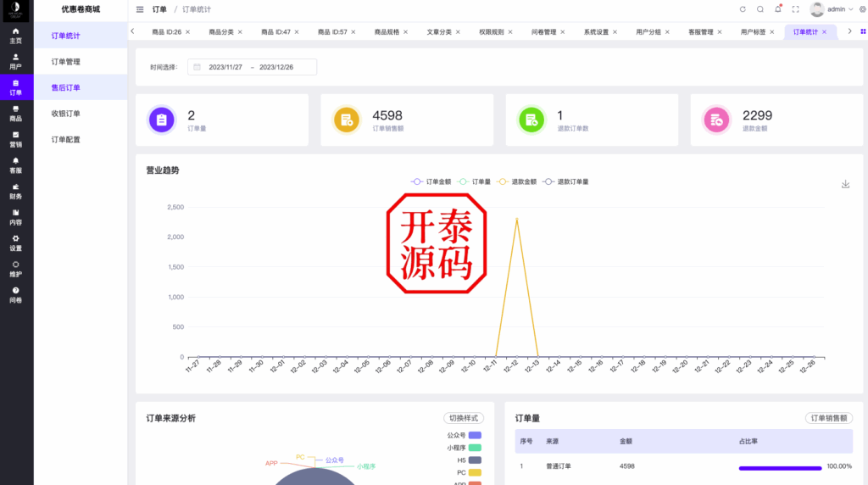Image resolution: width=868 pixels, height=485 pixels.
Task: Click the green 退款订单数 icon
Action: [x=531, y=120]
